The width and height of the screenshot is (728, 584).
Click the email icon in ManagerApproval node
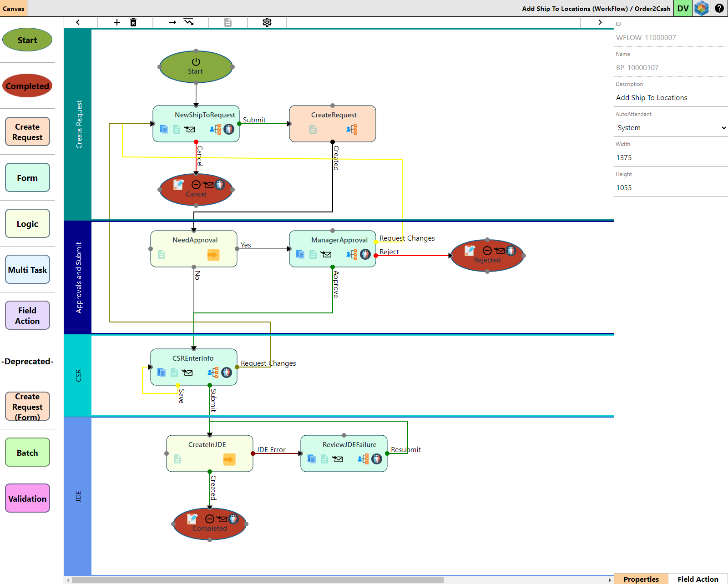tap(326, 254)
